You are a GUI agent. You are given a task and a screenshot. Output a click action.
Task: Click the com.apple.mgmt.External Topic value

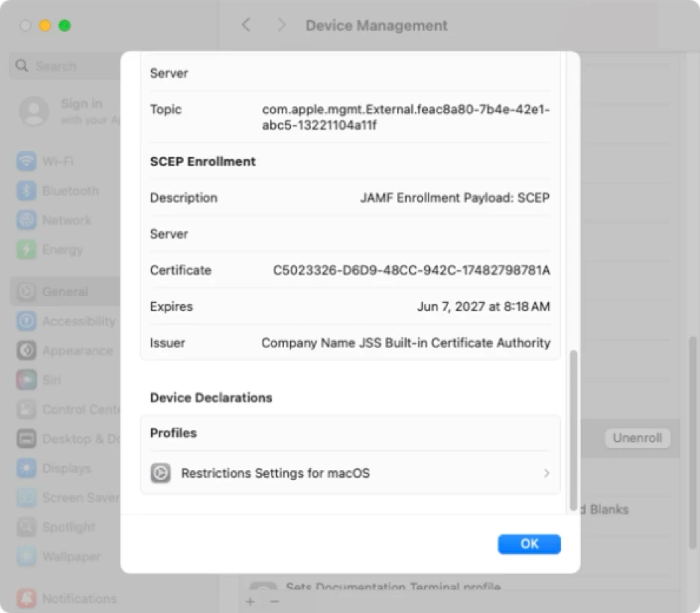(x=406, y=117)
